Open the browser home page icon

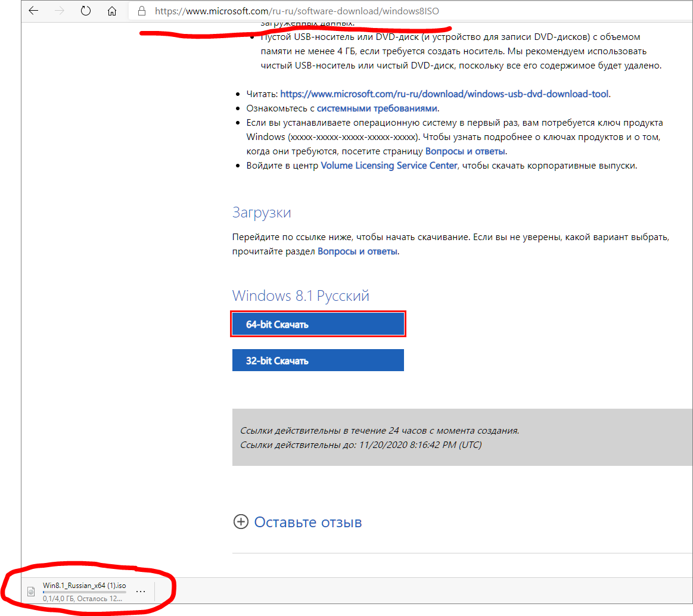pyautogui.click(x=112, y=11)
